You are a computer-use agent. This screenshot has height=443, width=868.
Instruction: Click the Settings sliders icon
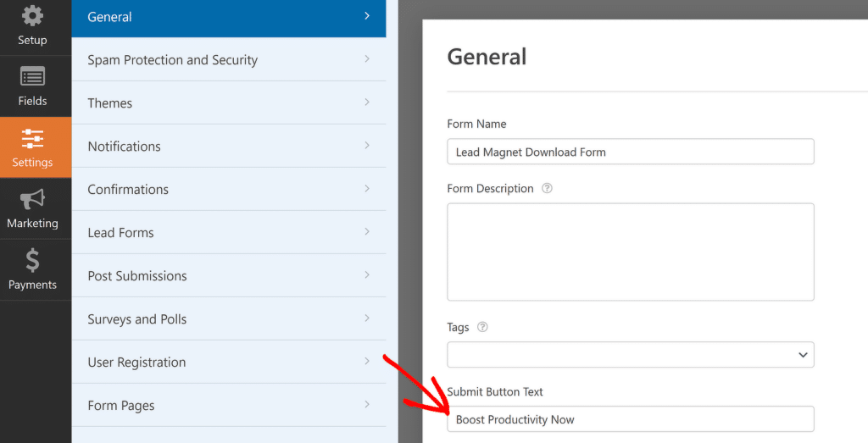coord(32,138)
